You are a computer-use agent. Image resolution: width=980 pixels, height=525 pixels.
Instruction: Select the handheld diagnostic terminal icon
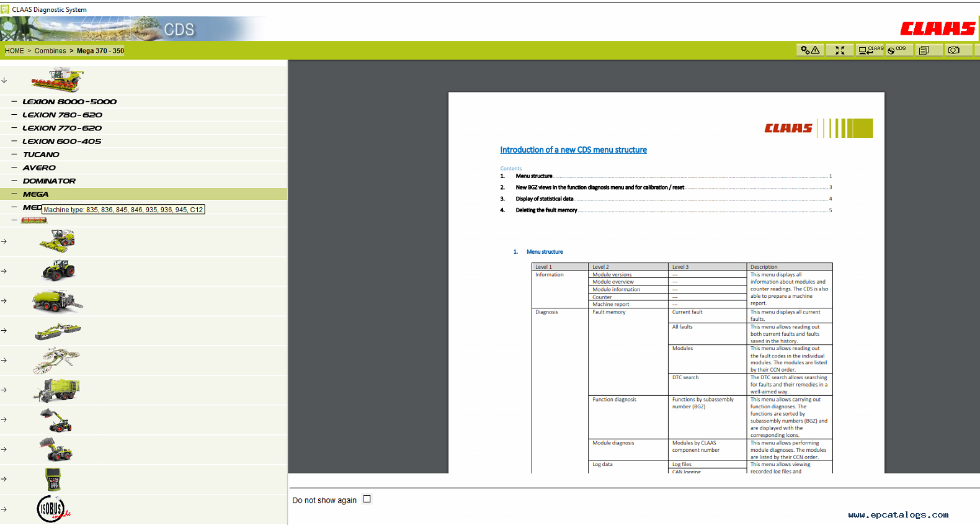click(53, 479)
